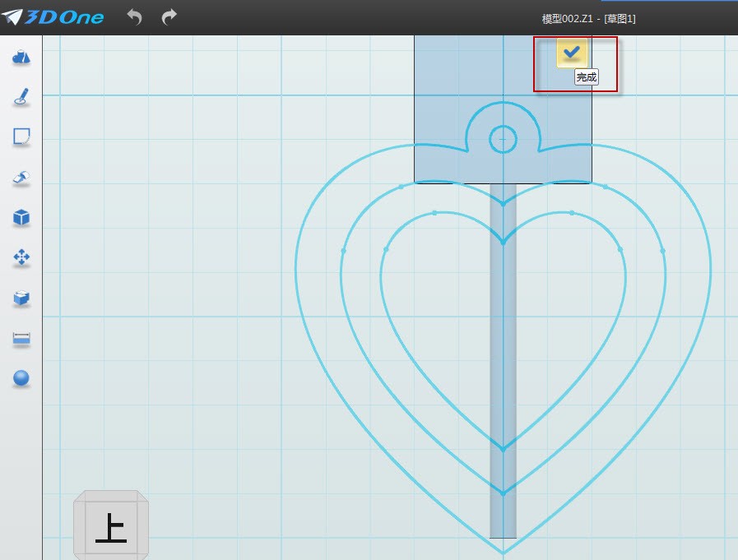
Task: Open the basic shapes tool in sidebar
Action: tap(21, 57)
